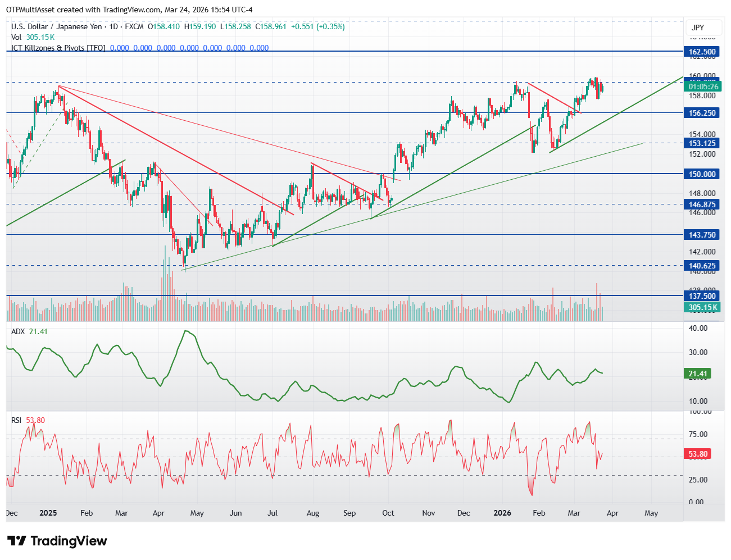Select the ICT Killzones & Pivots [TFO] legend
Viewport: 731px width, 560px height.
click(58, 48)
